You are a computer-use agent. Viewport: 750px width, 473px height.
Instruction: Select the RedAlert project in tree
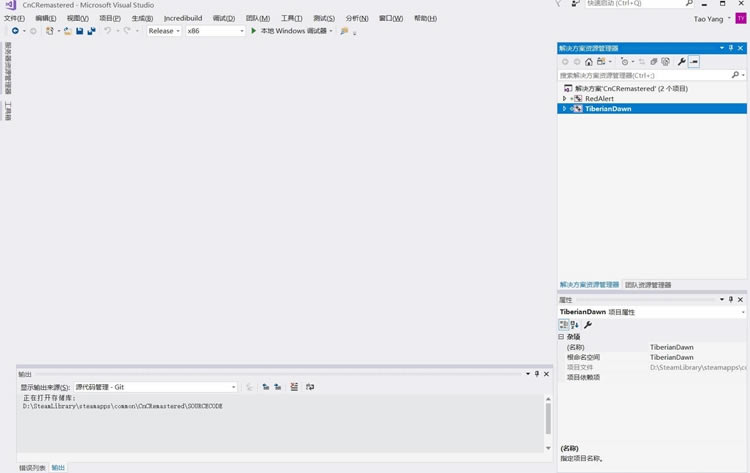click(x=599, y=99)
